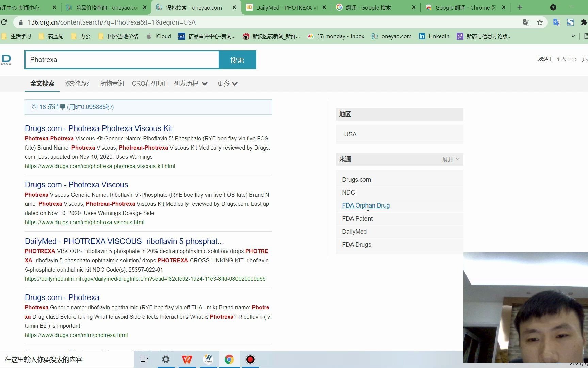588x368 pixels.
Task: Open the photrexa-viscous.html URL link
Action: pos(84,222)
